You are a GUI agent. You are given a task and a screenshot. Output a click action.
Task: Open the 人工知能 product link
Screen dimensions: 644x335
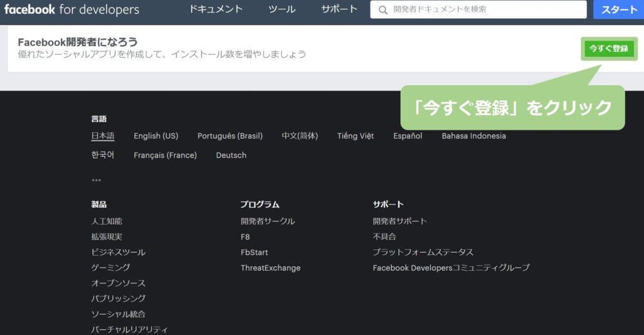pos(107,221)
